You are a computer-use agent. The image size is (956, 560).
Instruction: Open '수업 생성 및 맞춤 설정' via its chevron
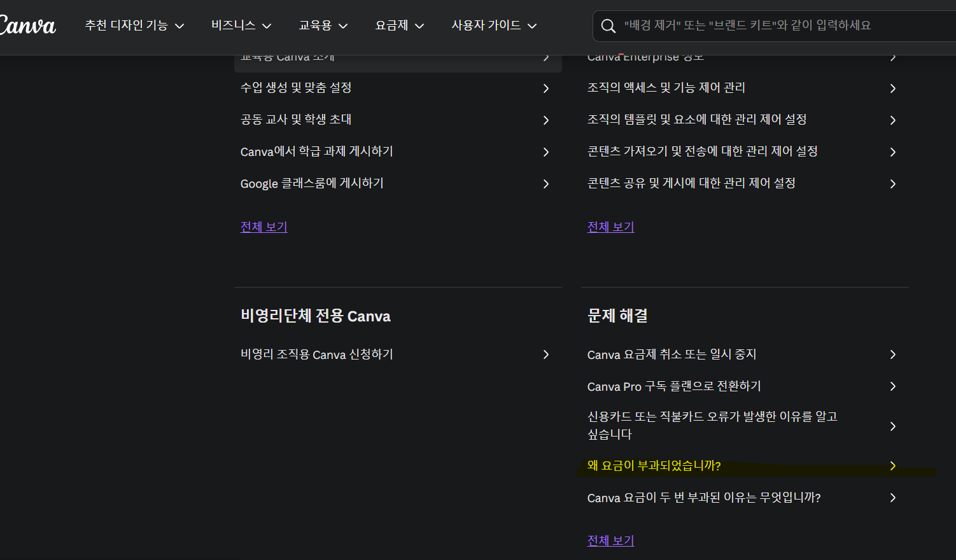pyautogui.click(x=545, y=88)
